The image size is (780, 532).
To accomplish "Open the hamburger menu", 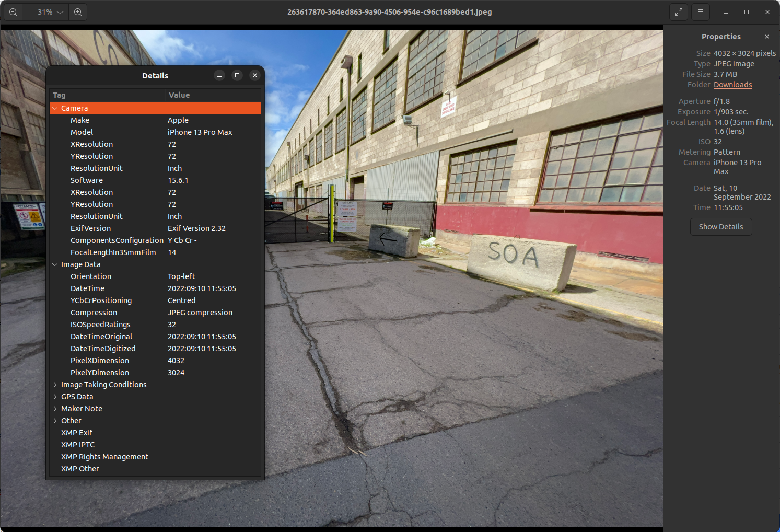I will pos(701,11).
